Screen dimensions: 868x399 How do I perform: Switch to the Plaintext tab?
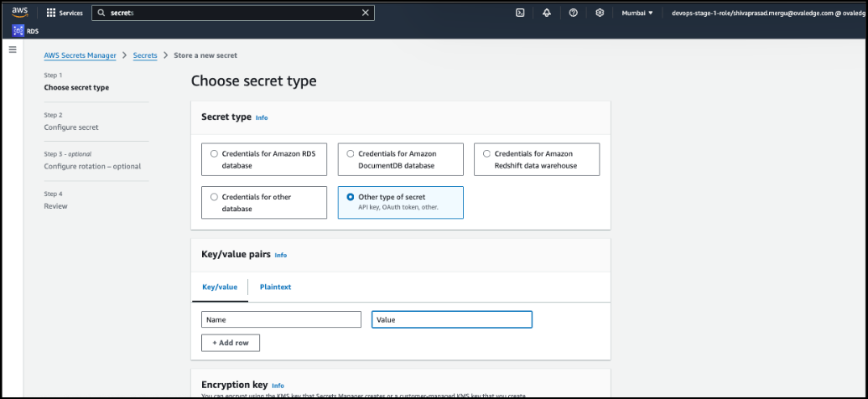click(x=275, y=287)
